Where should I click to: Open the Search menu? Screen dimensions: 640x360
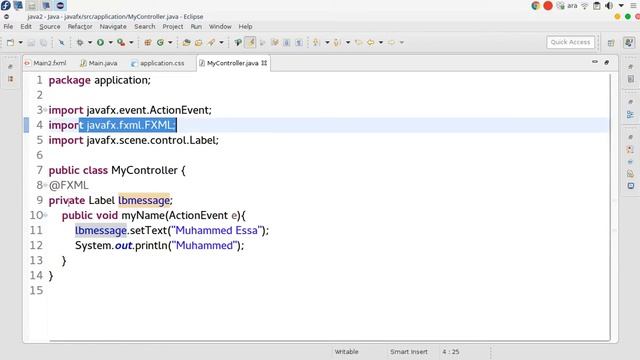pyautogui.click(x=144, y=27)
